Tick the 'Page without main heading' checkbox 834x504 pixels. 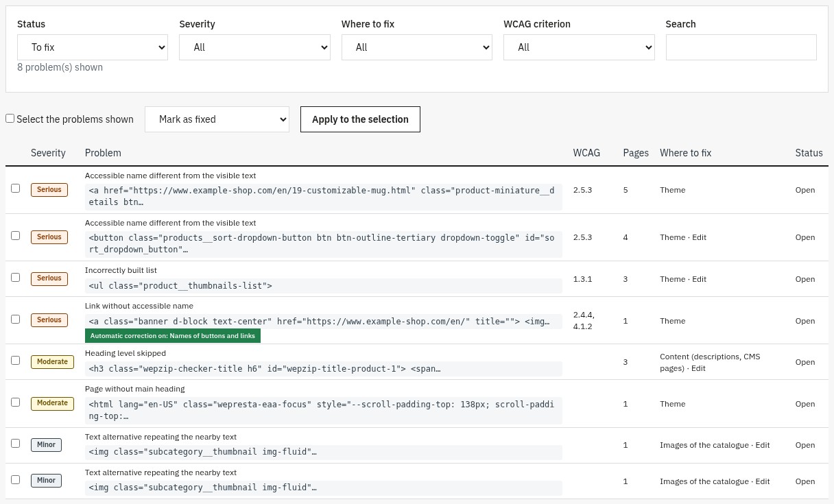click(15, 402)
